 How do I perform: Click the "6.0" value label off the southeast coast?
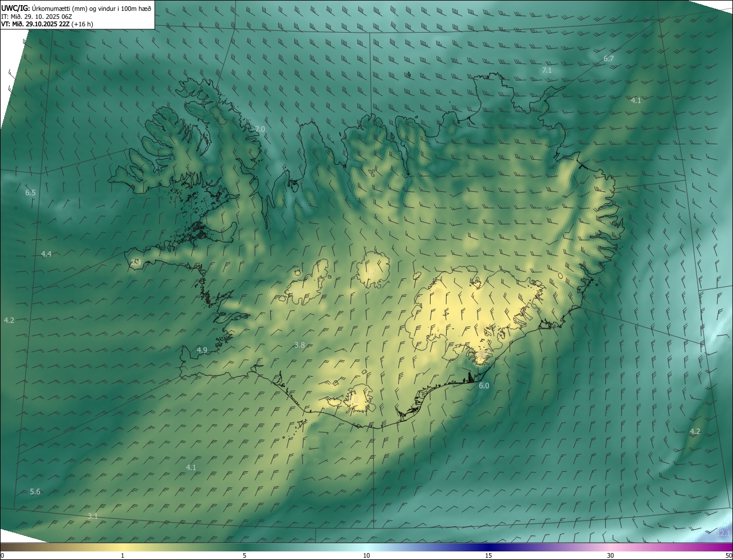click(484, 385)
